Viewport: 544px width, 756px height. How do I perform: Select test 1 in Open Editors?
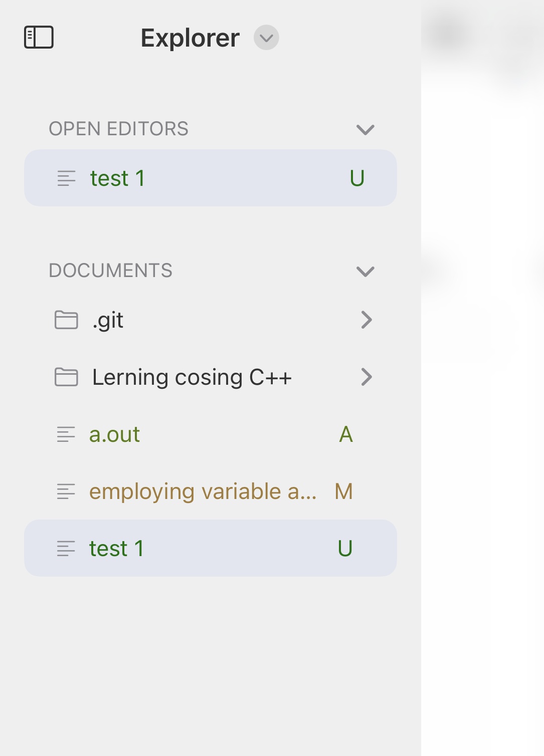(x=118, y=178)
